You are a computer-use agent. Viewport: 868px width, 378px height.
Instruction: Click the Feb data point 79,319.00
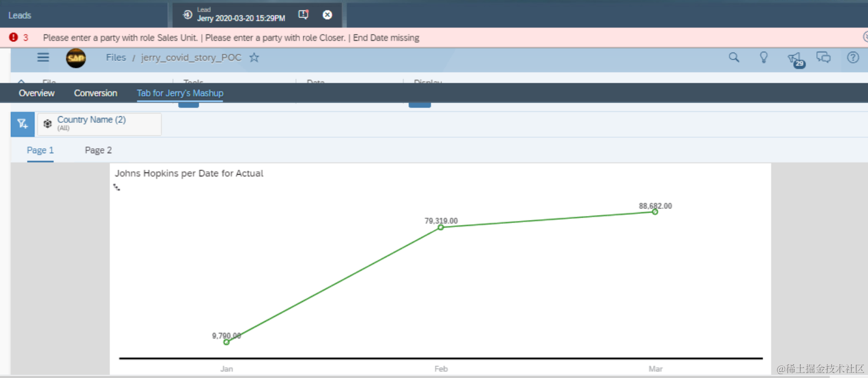(x=441, y=227)
